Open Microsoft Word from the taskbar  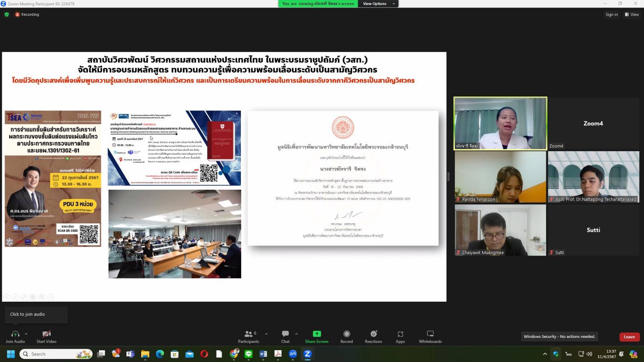[263, 354]
